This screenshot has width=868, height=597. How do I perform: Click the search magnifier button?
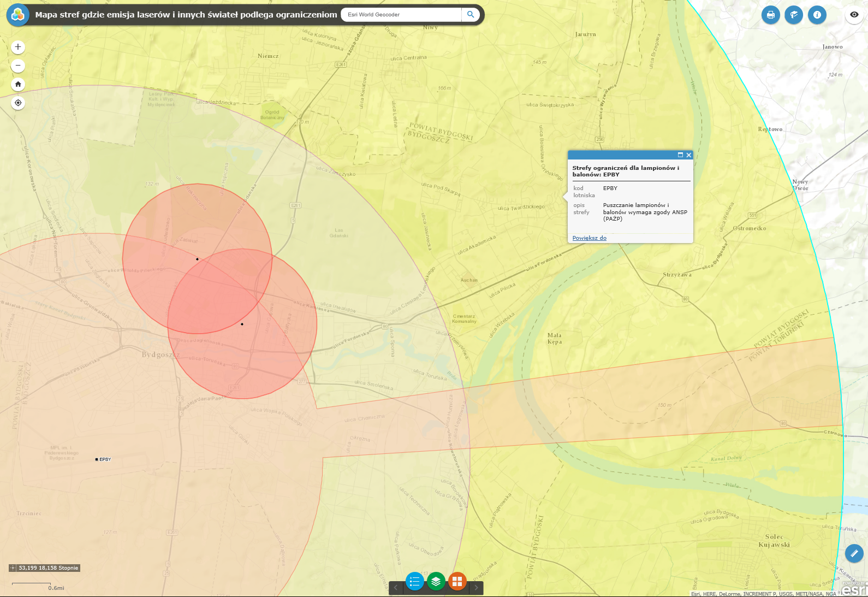[471, 15]
